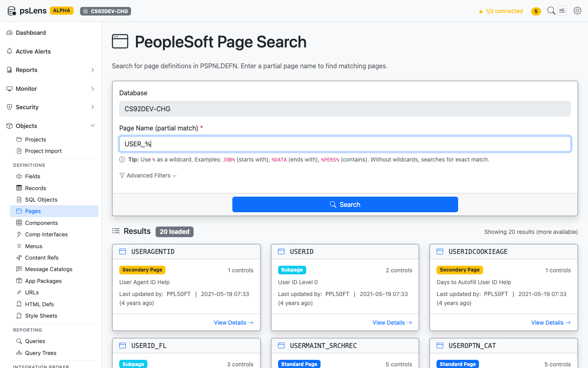Click the USERID_FL card title
Image resolution: width=588 pixels, height=368 pixels.
coord(149,346)
